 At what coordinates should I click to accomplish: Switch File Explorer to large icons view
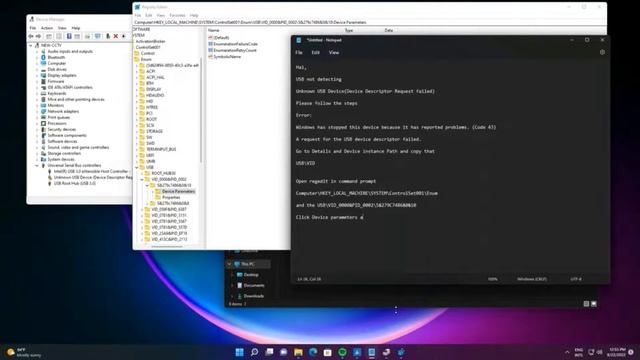(x=594, y=304)
